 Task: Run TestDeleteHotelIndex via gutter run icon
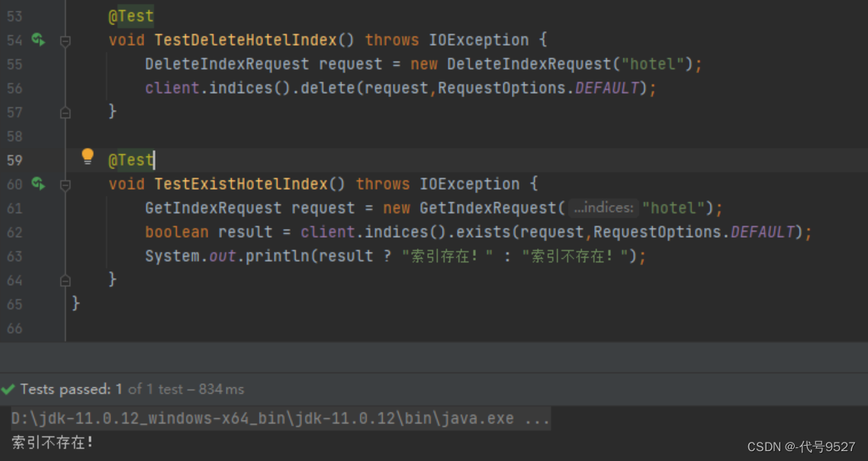pos(38,40)
